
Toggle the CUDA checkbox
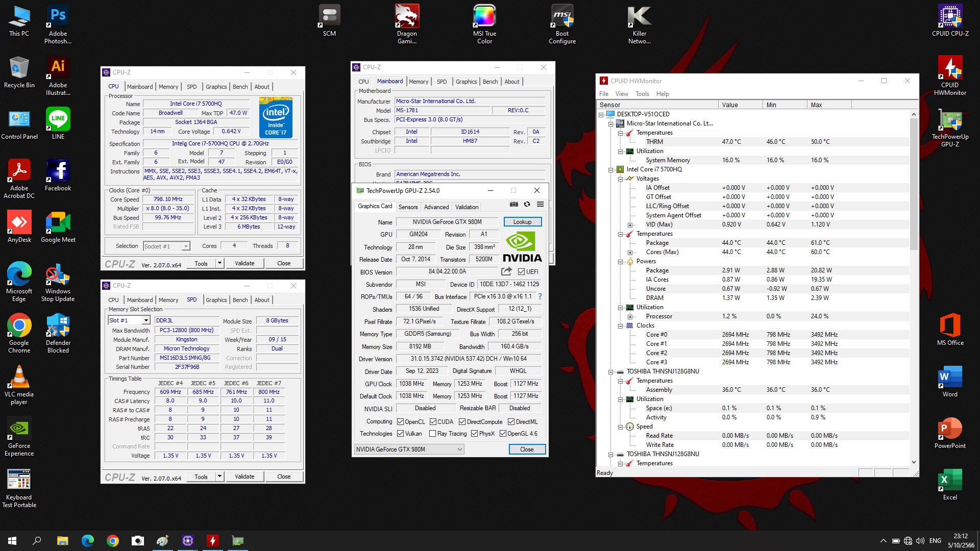coord(433,421)
